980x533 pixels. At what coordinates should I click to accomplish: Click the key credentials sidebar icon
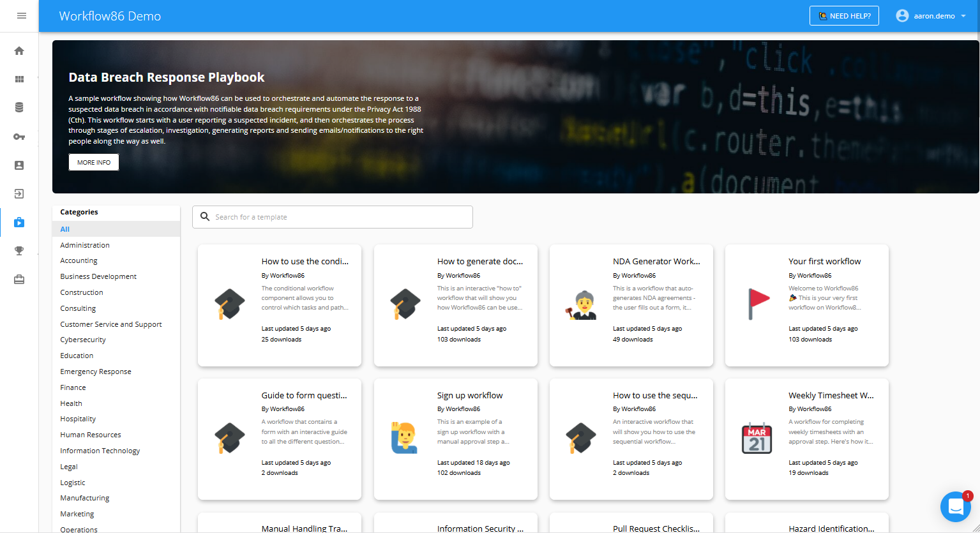(19, 137)
